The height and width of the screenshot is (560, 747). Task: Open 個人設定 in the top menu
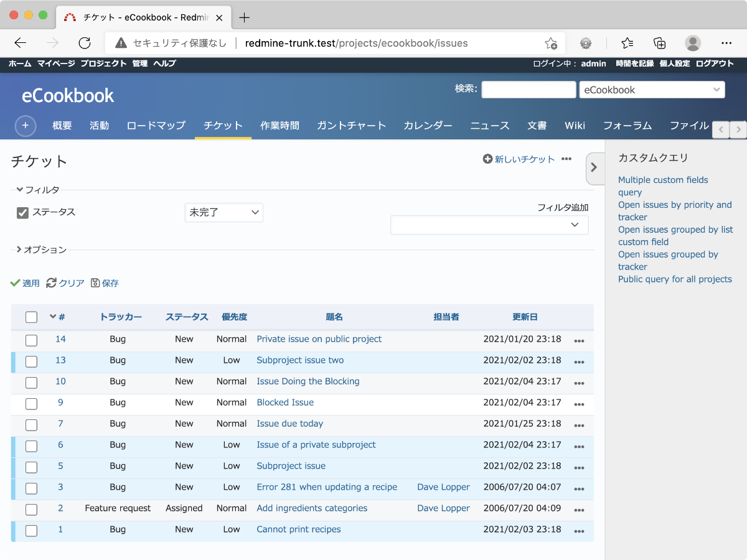675,63
